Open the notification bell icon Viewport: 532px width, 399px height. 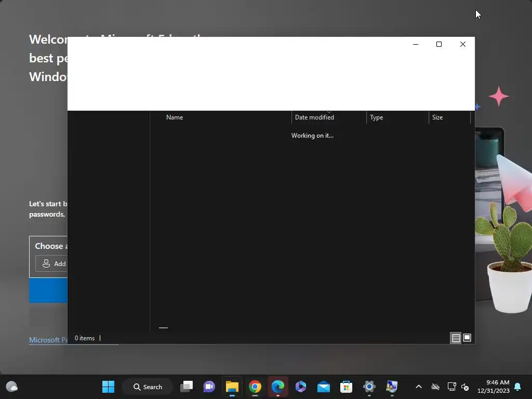tap(518, 387)
